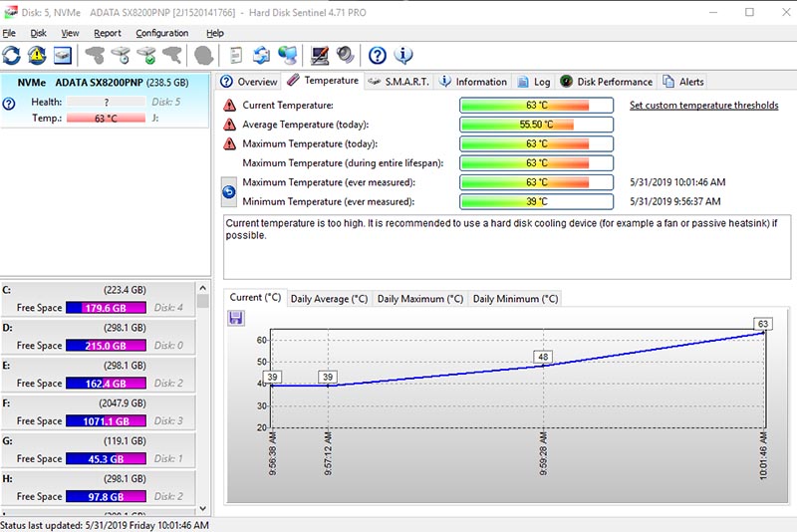Click the drive list scroll down arrow
Viewport: 797px width, 532px height.
click(x=203, y=508)
